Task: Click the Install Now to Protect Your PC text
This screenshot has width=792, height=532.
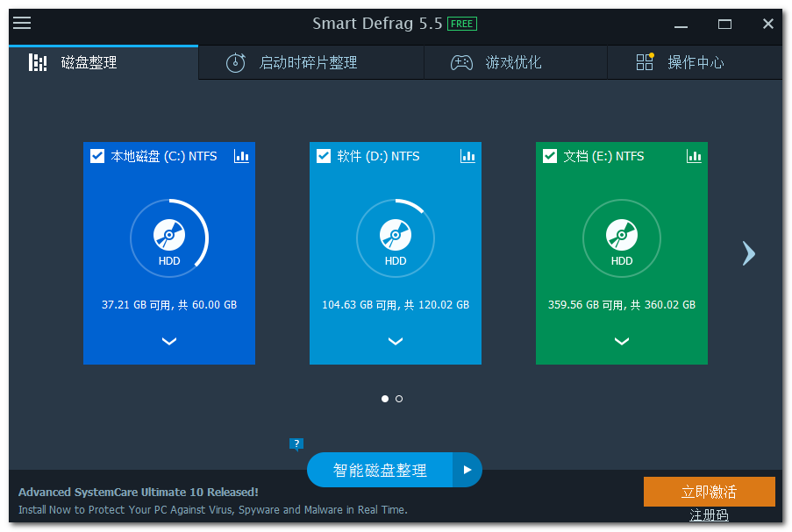Action: click(212, 510)
